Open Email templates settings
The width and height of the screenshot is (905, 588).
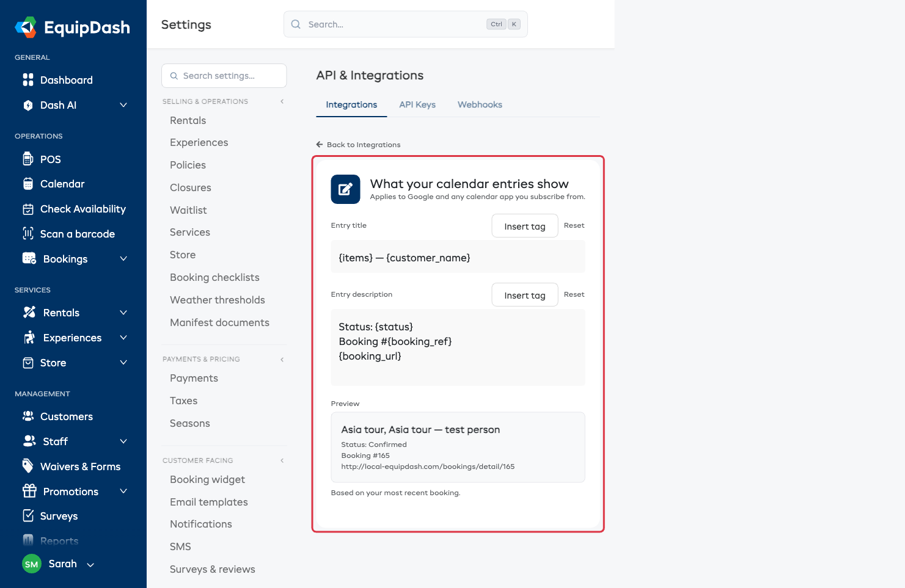[209, 502]
